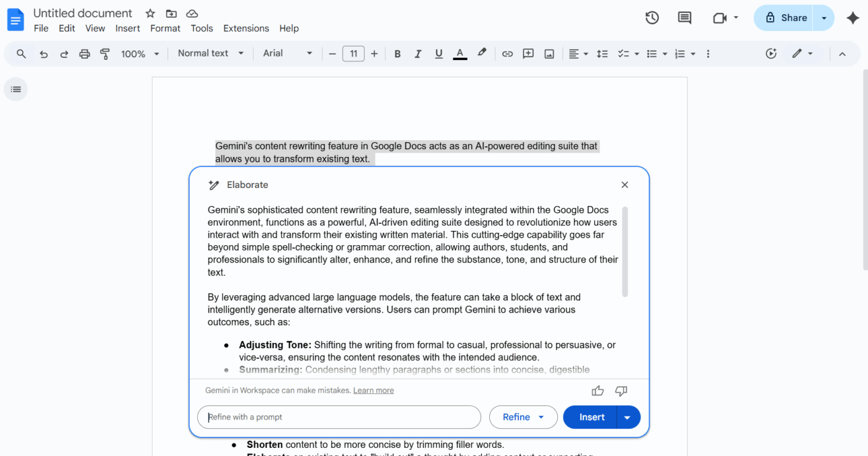The image size is (868, 456).
Task: Open the Learn more link
Action: click(373, 390)
